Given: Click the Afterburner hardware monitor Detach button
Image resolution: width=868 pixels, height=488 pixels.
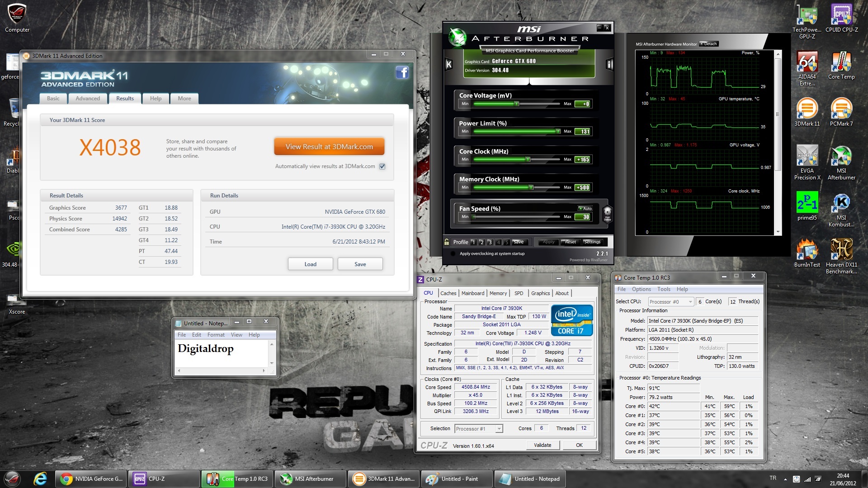Looking at the screenshot, I should pyautogui.click(x=708, y=44).
